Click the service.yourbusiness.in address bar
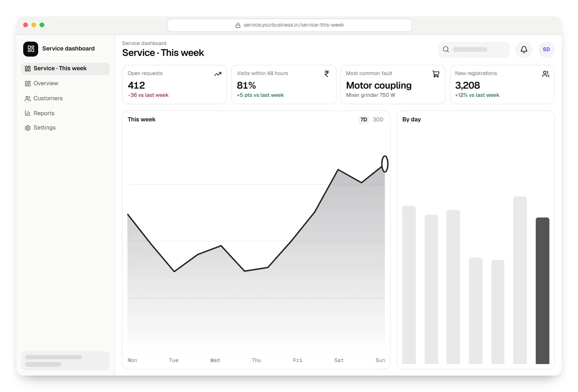Viewport: 578px width, 392px height. 290,25
